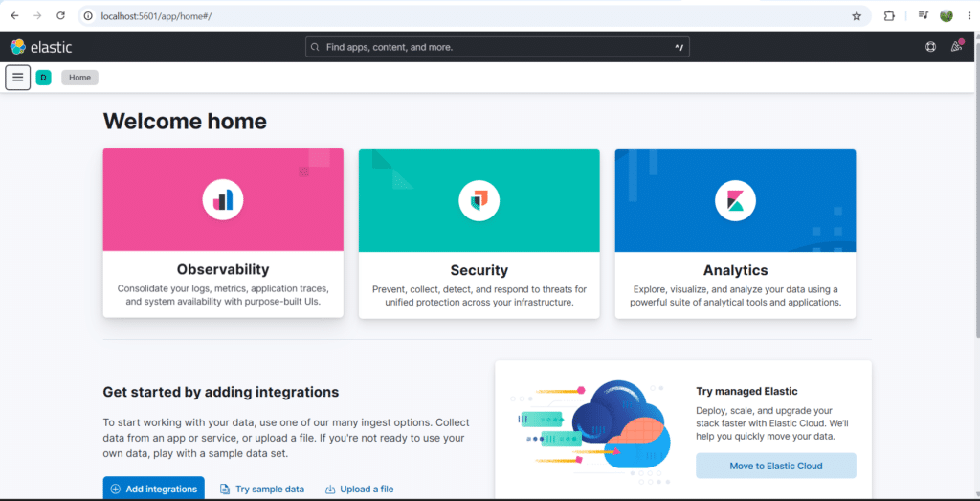Click the Analytics Kibana icon
This screenshot has width=980, height=501.
point(735,200)
